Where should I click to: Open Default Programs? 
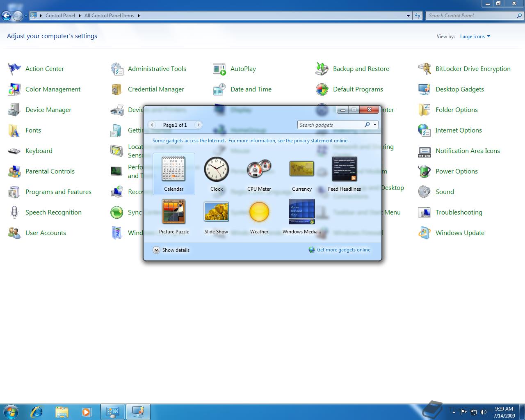coord(349,89)
